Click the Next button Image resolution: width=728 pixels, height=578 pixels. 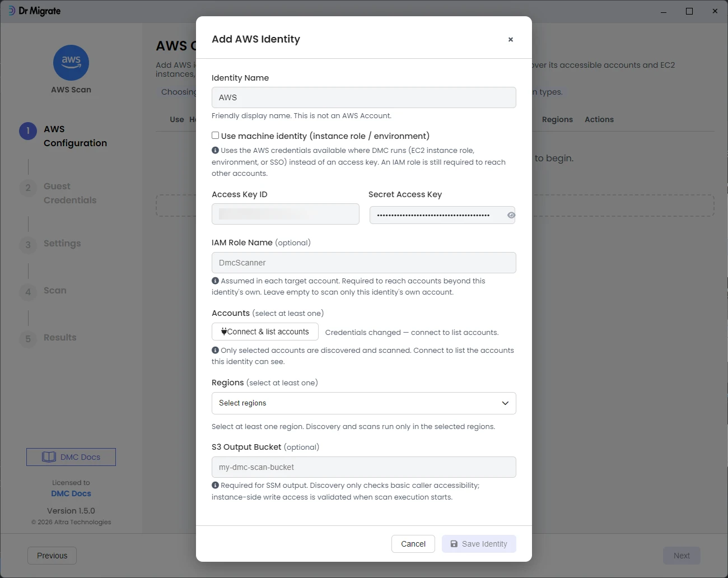click(x=682, y=556)
